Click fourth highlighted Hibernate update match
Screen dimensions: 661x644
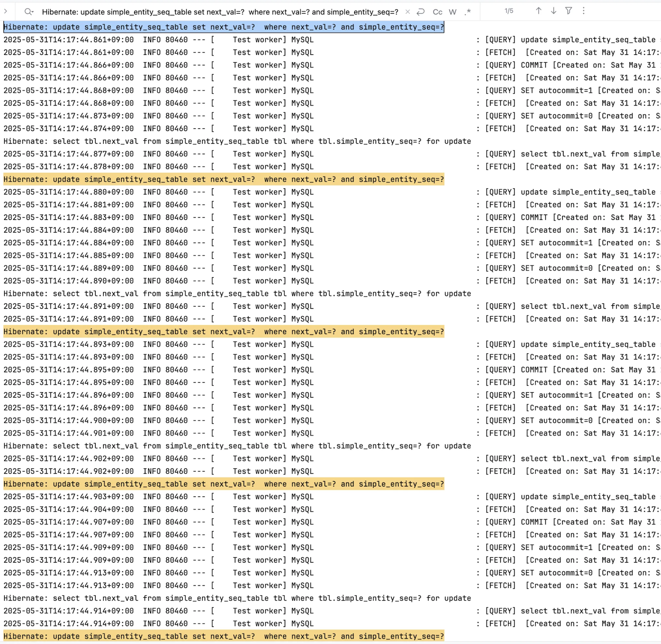pyautogui.click(x=223, y=484)
